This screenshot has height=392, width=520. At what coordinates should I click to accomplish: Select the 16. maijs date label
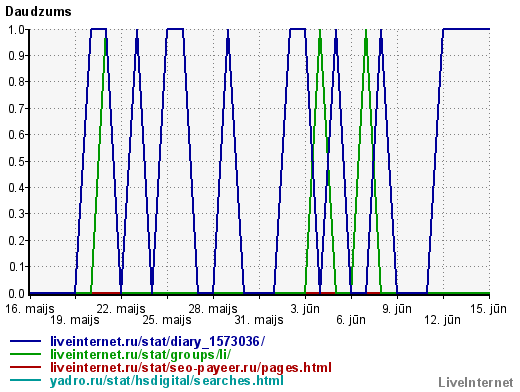point(30,309)
